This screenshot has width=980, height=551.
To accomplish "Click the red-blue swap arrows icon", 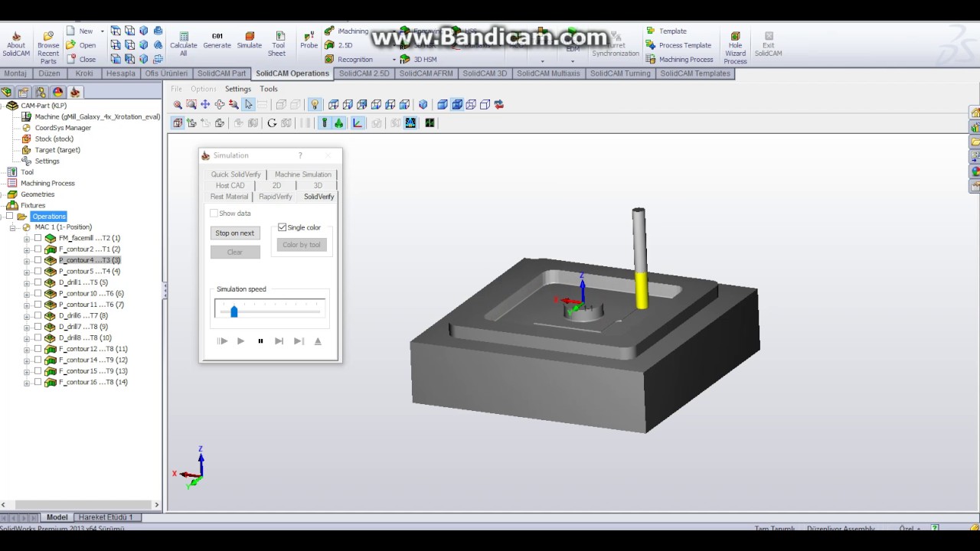I will [x=499, y=105].
